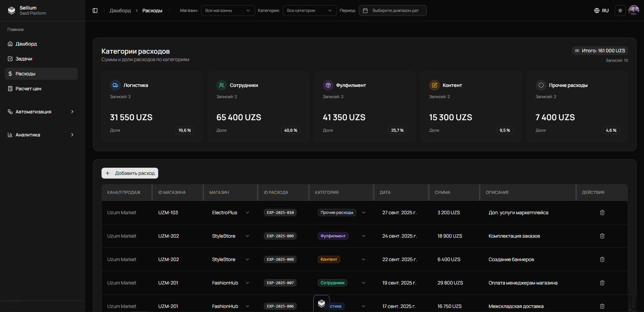Open Расчет цен in sidebar
Viewport: 644px width, 312px height.
(29, 89)
